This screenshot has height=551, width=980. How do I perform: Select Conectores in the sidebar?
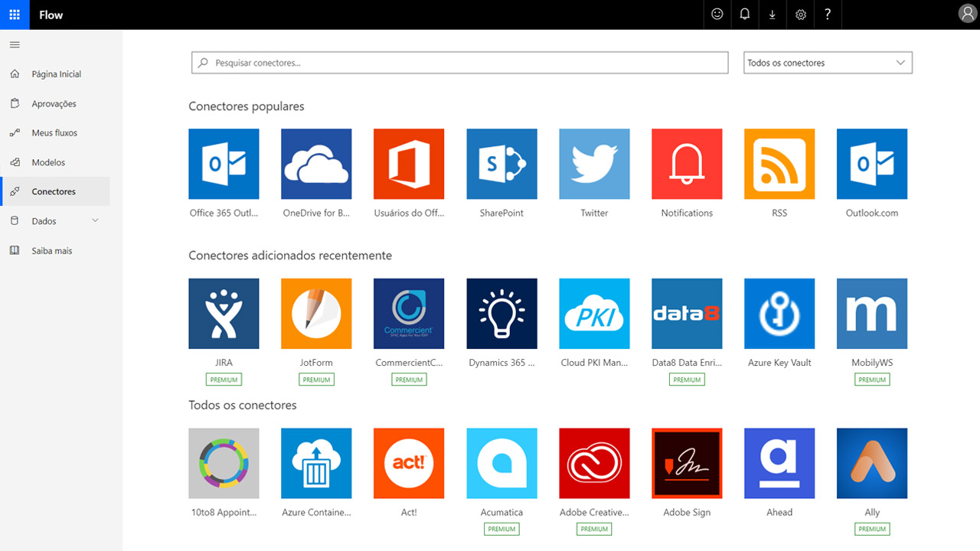pyautogui.click(x=55, y=191)
